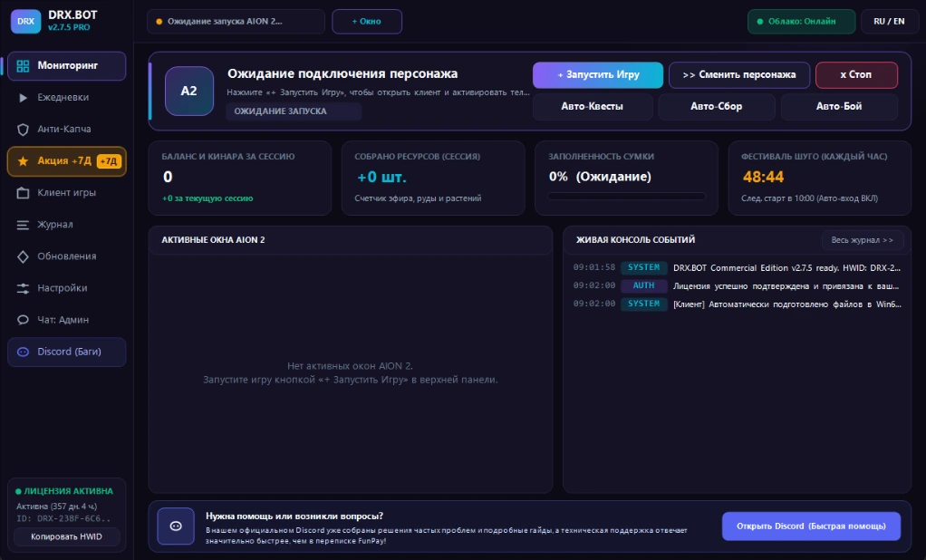Image resolution: width=926 pixels, height=560 pixels.
Task: Toggle the Авто-Квесты mode
Action: [593, 106]
